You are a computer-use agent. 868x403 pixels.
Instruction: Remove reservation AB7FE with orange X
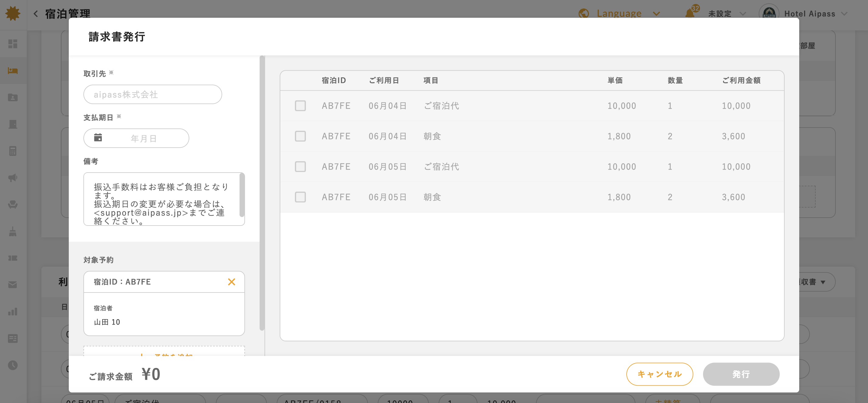(232, 282)
